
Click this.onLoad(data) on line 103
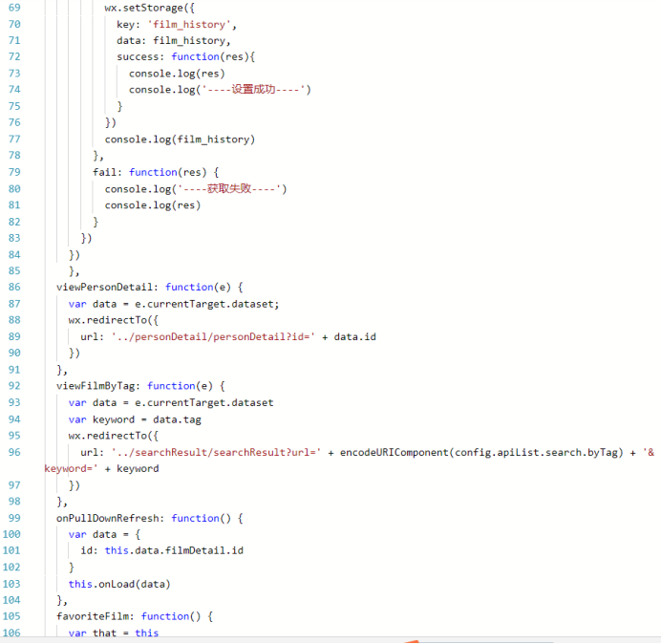119,584
